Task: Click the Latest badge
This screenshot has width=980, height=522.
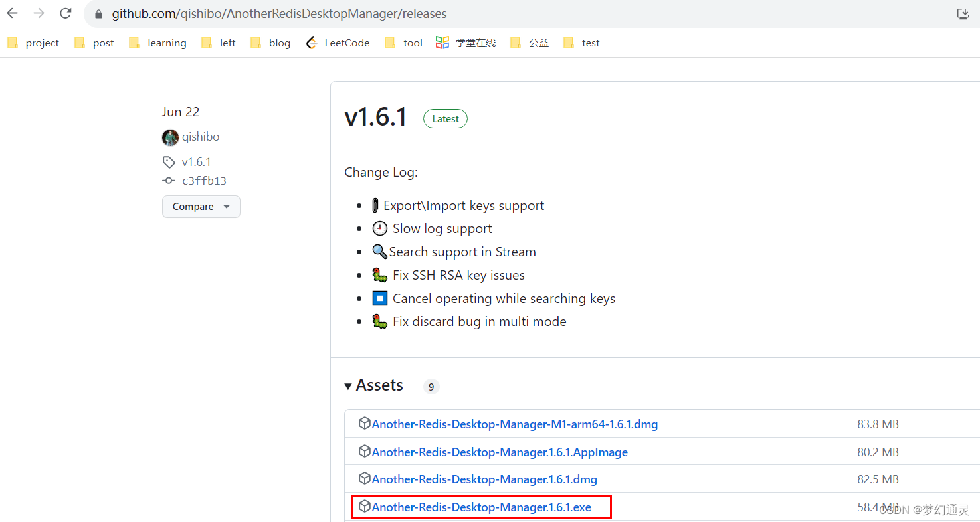Action: coord(445,119)
